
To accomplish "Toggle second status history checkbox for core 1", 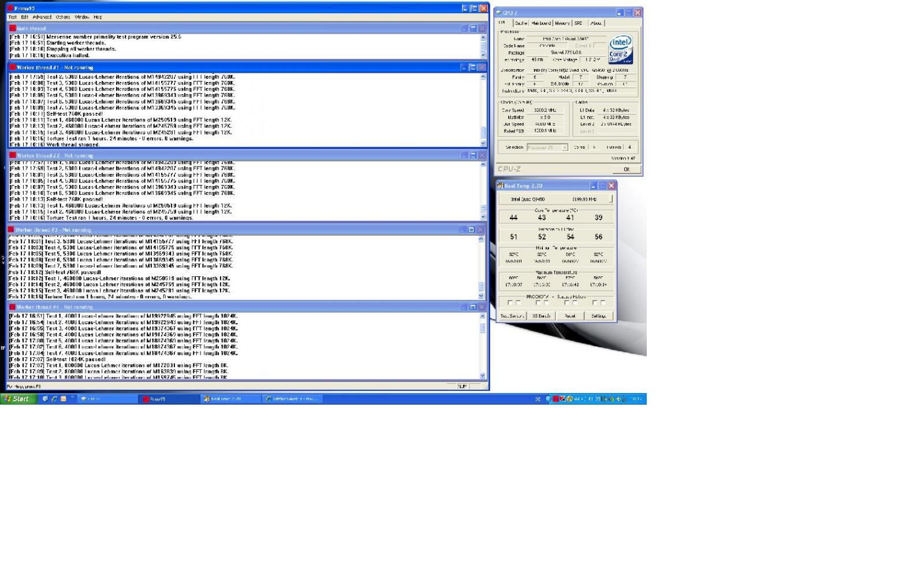I will [x=519, y=303].
